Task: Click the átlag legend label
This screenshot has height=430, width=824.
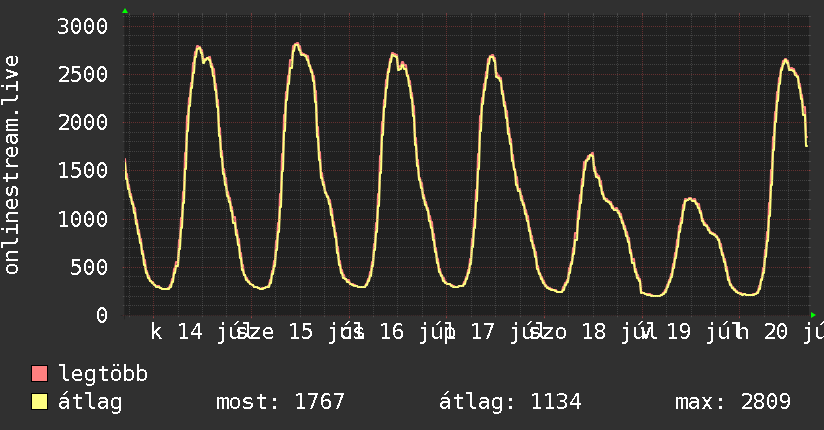Action: tap(90, 402)
